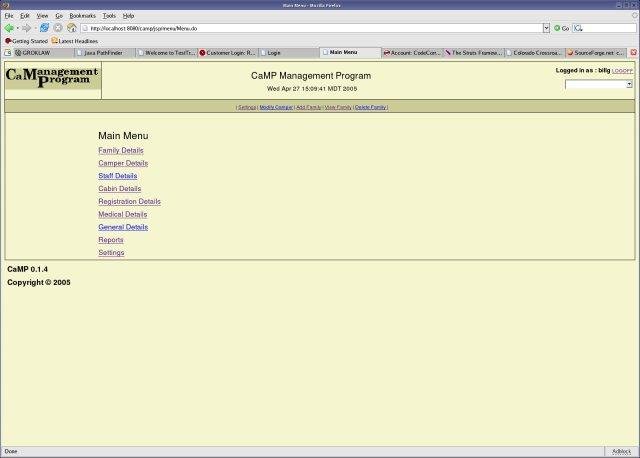Image resolution: width=640 pixels, height=458 pixels.
Task: Switch to the Login tab
Action: click(289, 53)
